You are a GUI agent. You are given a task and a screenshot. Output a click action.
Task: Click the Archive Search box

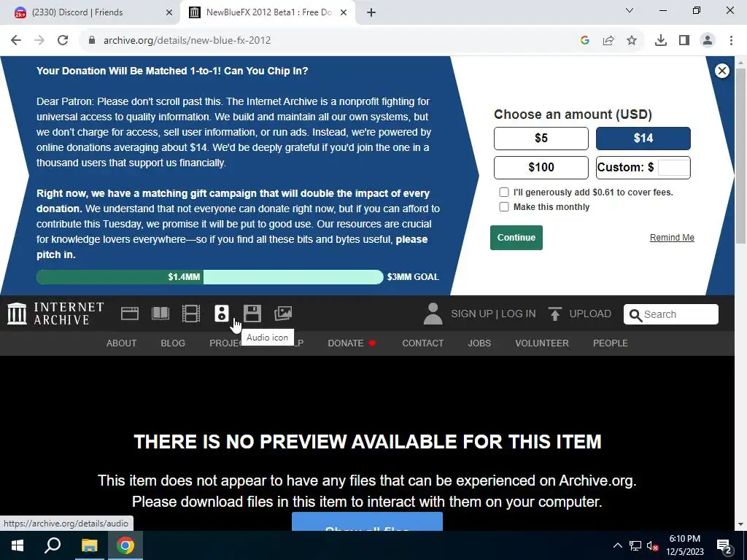tap(671, 314)
